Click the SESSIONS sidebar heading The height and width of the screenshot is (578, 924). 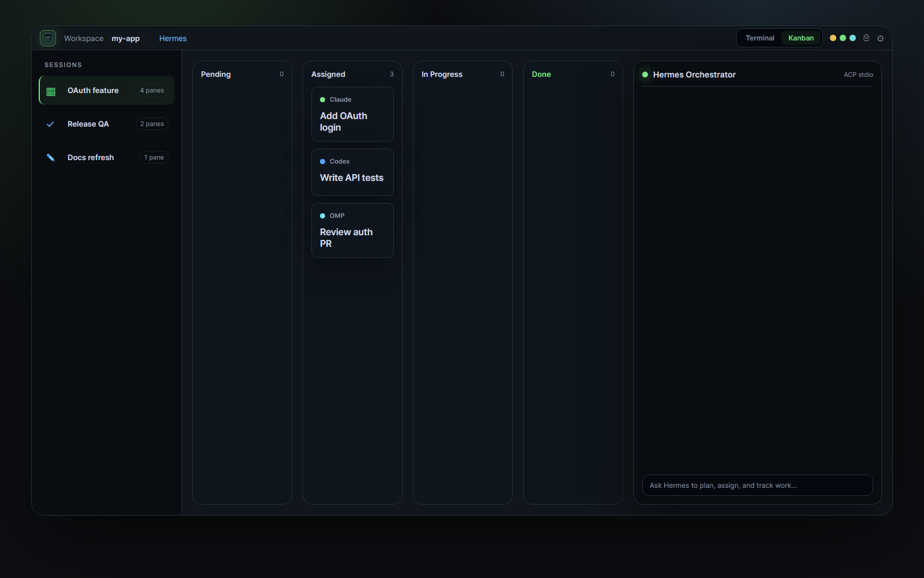click(63, 65)
